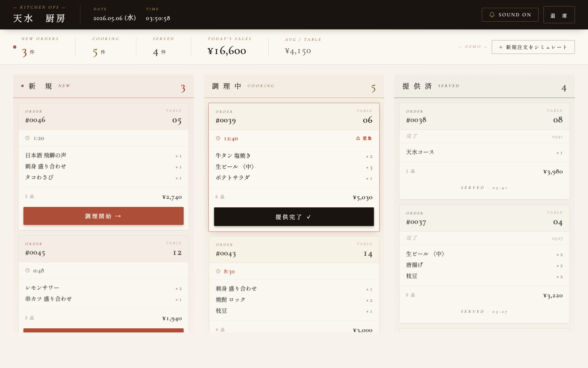Click the 天水 厨房 title
The image size is (588, 368).
tap(39, 18)
